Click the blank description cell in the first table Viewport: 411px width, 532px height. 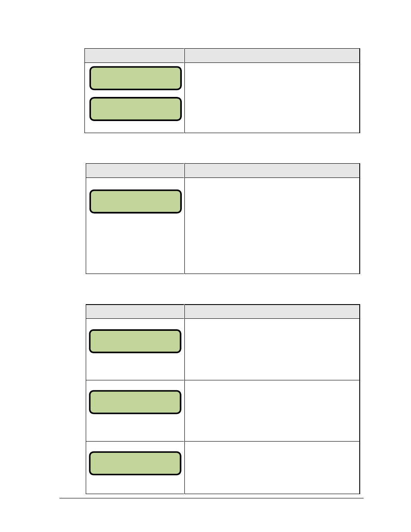(272, 98)
